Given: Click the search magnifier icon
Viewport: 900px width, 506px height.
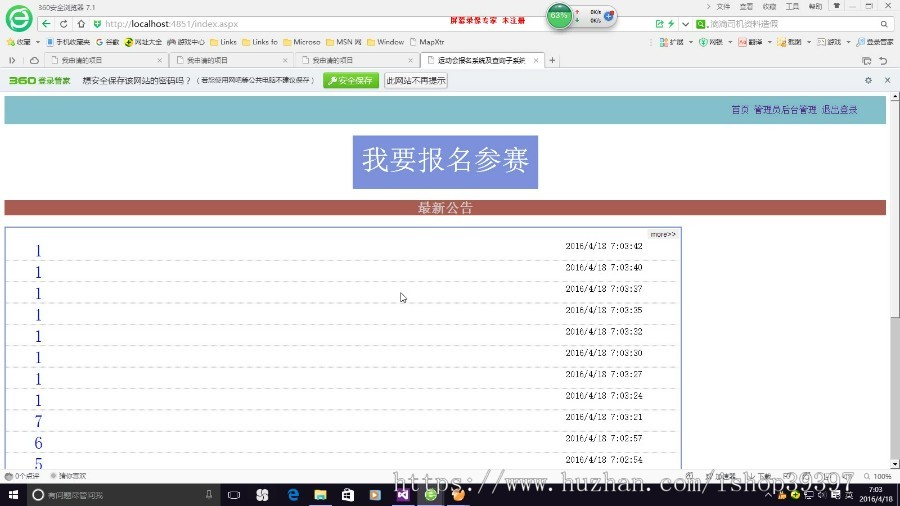Looking at the screenshot, I should (x=884, y=24).
